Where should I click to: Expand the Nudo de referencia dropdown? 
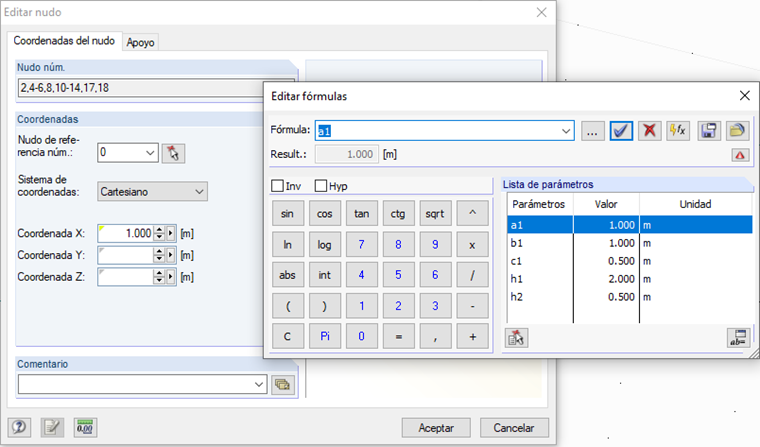[150, 153]
